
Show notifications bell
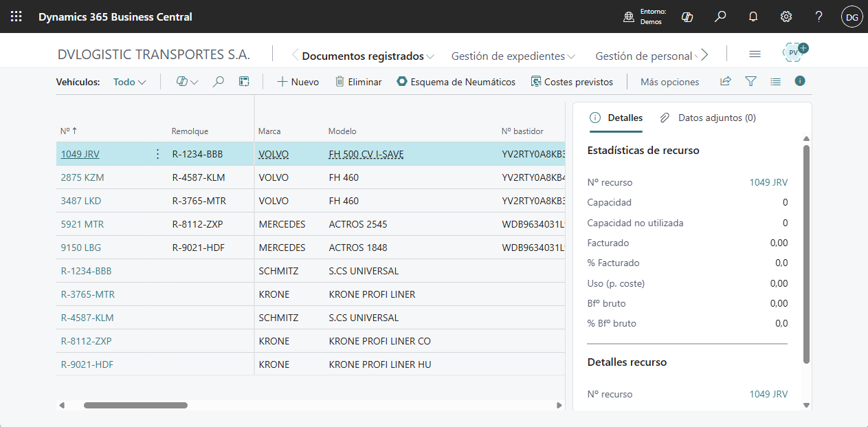click(753, 17)
